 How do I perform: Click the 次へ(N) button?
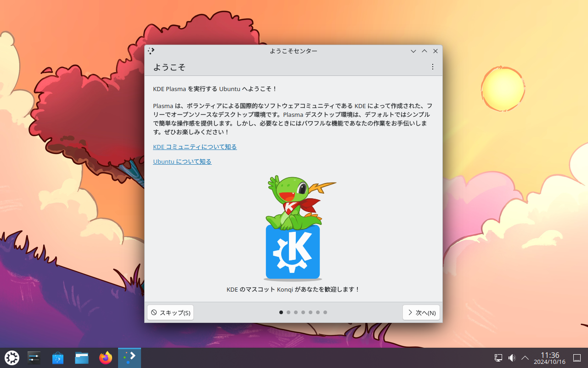[x=421, y=312]
